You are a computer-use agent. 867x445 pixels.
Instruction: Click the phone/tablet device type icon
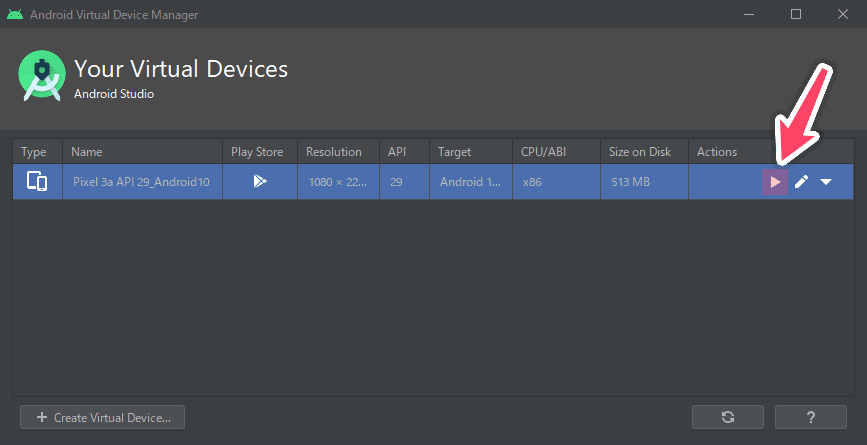coord(37,182)
